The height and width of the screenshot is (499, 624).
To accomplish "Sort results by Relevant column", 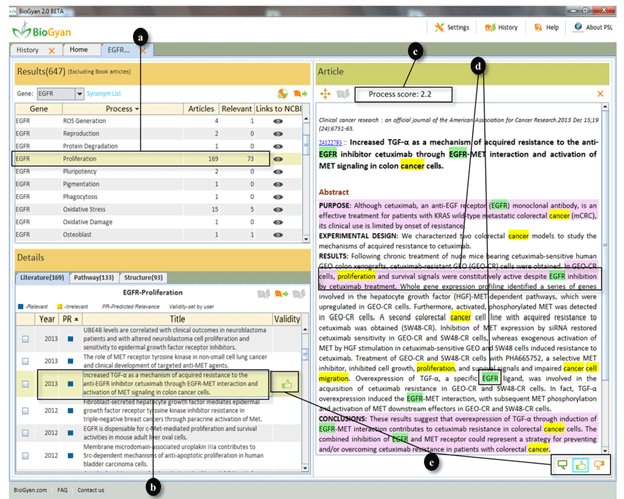I will pos(236,109).
